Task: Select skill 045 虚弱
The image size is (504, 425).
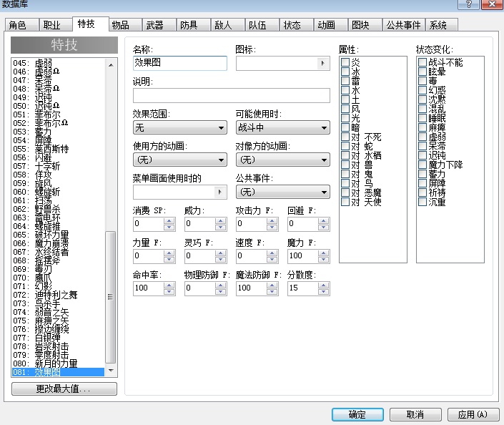Action: click(58, 63)
